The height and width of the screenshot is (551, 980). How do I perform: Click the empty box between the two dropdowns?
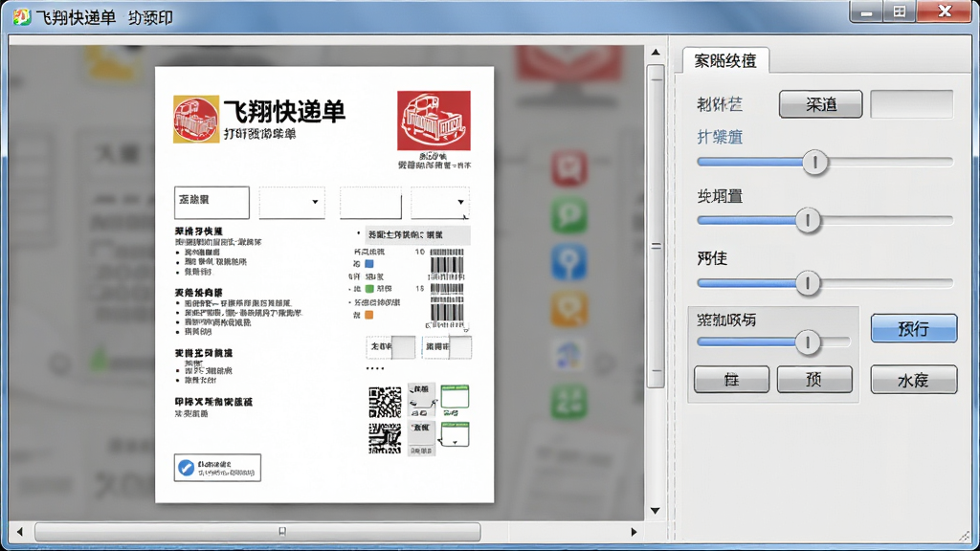[370, 203]
